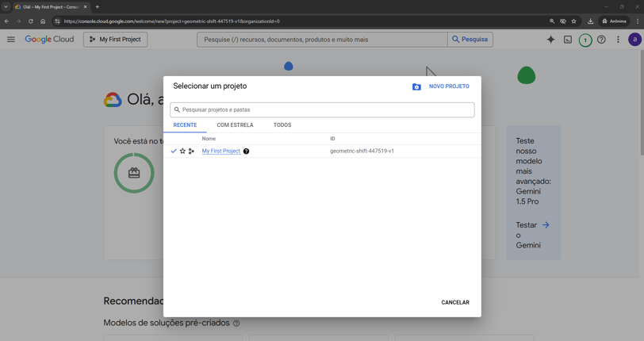Screen dimensions: 644x341
Task: Click the gift icon progress circle
Action: click(134, 173)
